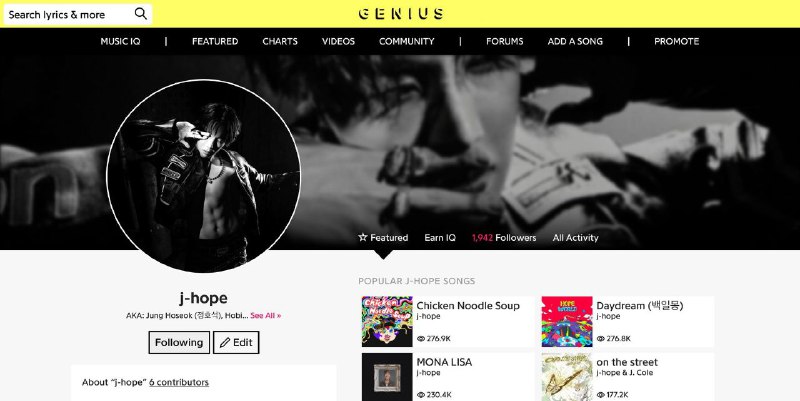Go to the Videos section
Viewport: 800px width, 401px height.
[338, 41]
